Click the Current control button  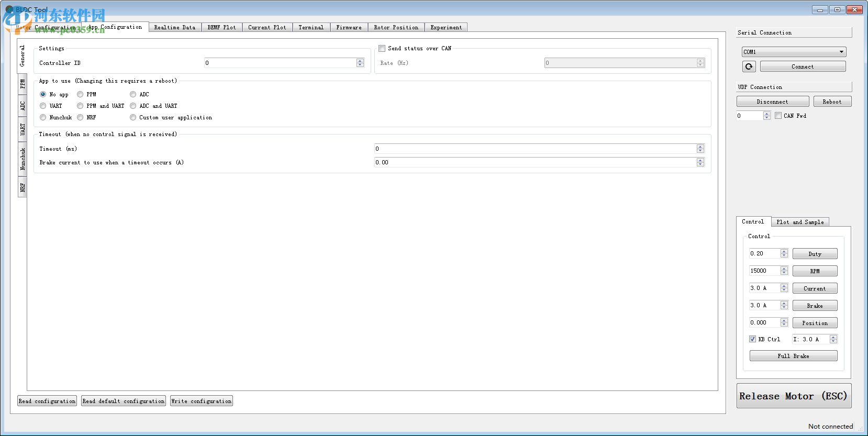coord(815,288)
